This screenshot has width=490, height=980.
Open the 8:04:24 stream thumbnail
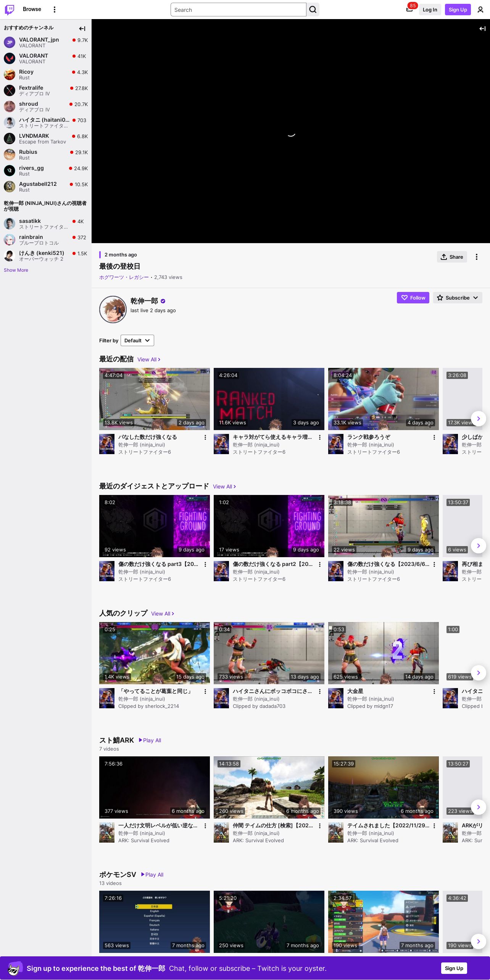point(384,399)
